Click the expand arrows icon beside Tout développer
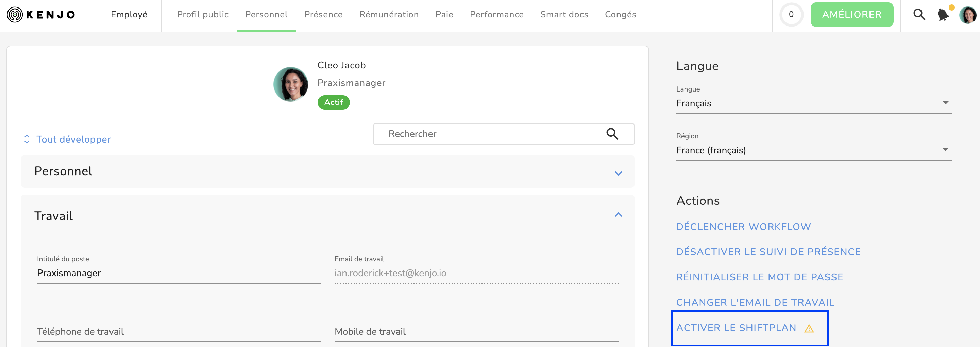The height and width of the screenshot is (347, 980). [27, 139]
